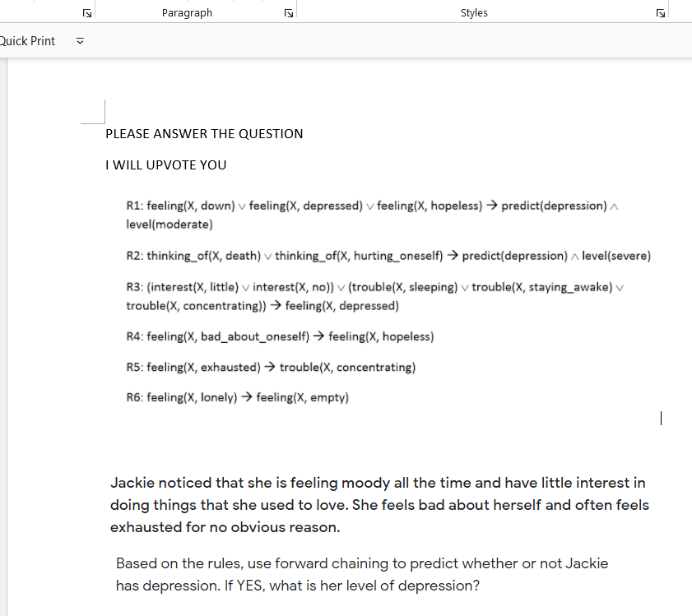Open the Paragraph settings dialog launcher

click(289, 13)
